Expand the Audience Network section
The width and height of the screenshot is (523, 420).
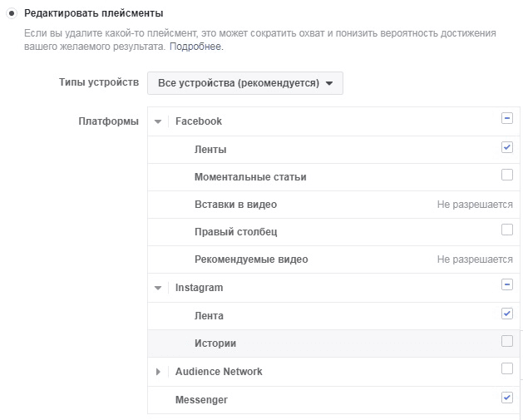click(158, 372)
